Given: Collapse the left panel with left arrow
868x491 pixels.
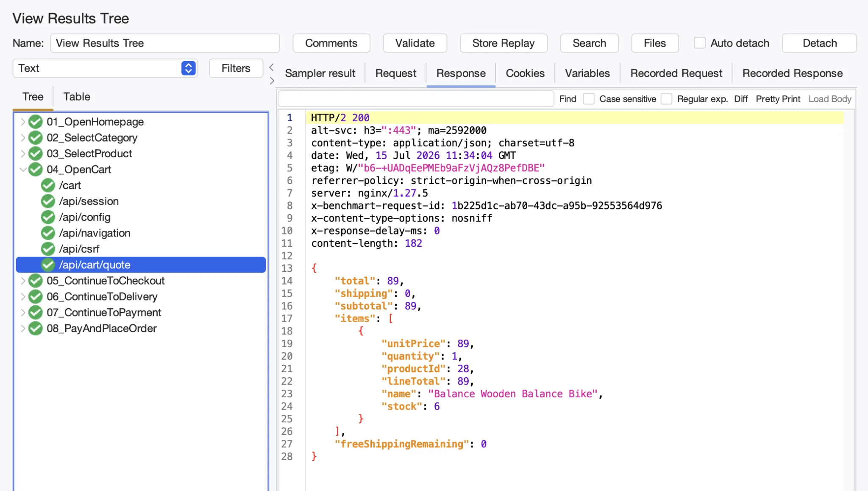Looking at the screenshot, I should click(272, 67).
